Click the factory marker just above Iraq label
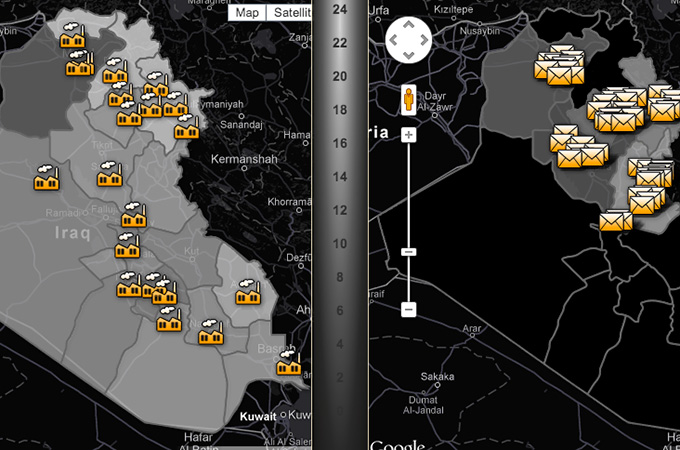 (x=133, y=216)
